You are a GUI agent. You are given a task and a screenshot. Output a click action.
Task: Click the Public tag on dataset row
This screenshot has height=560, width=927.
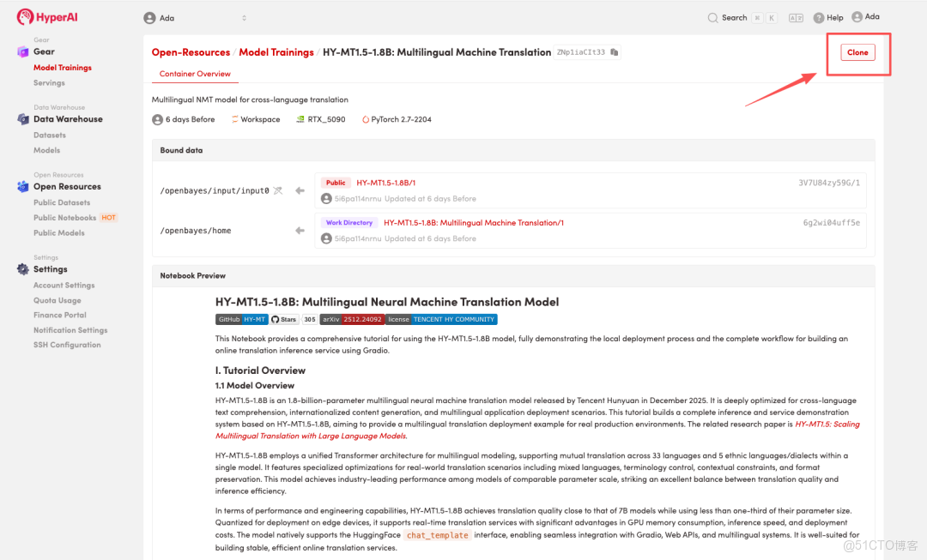pyautogui.click(x=336, y=183)
